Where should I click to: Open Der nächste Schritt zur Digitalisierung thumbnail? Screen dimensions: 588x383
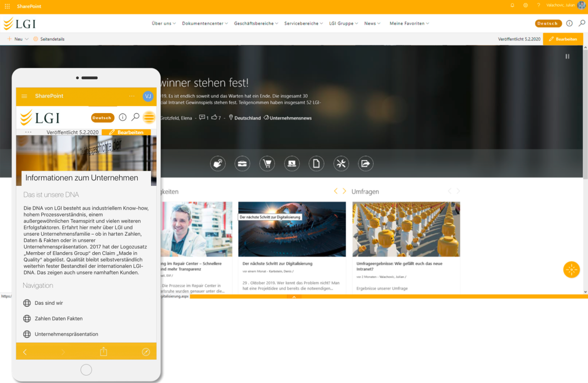[292, 229]
